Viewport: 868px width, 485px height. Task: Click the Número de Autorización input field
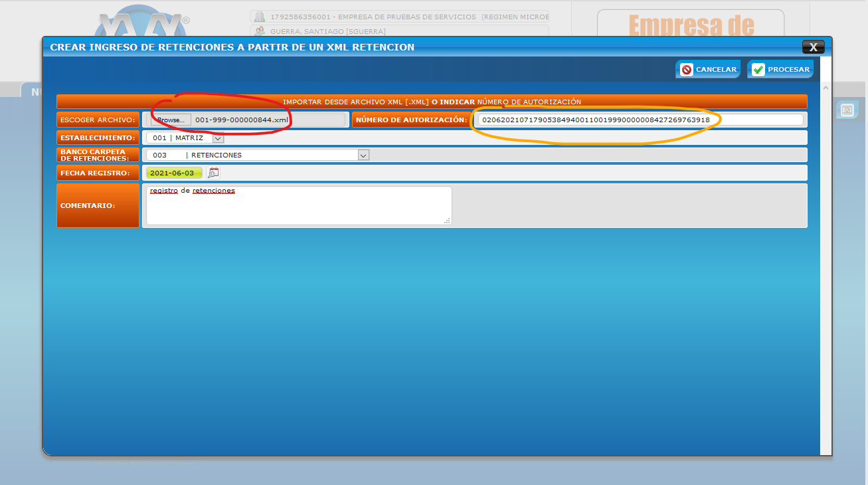click(x=640, y=120)
